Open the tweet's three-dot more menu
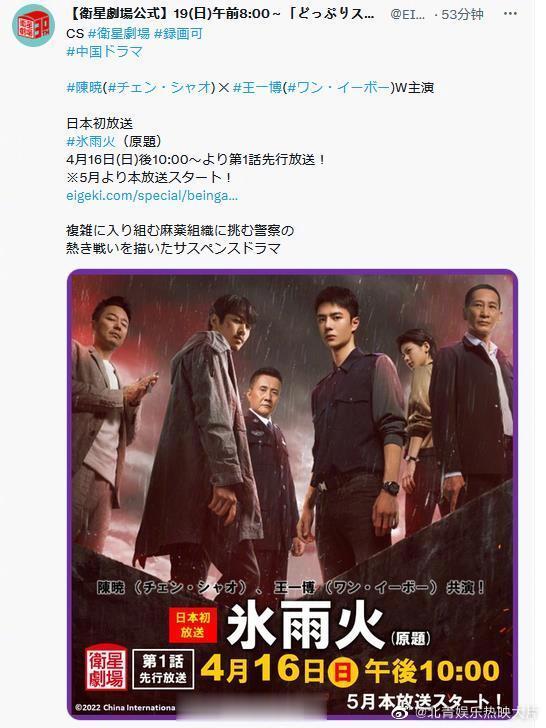This screenshot has width=546, height=728. coord(510,14)
